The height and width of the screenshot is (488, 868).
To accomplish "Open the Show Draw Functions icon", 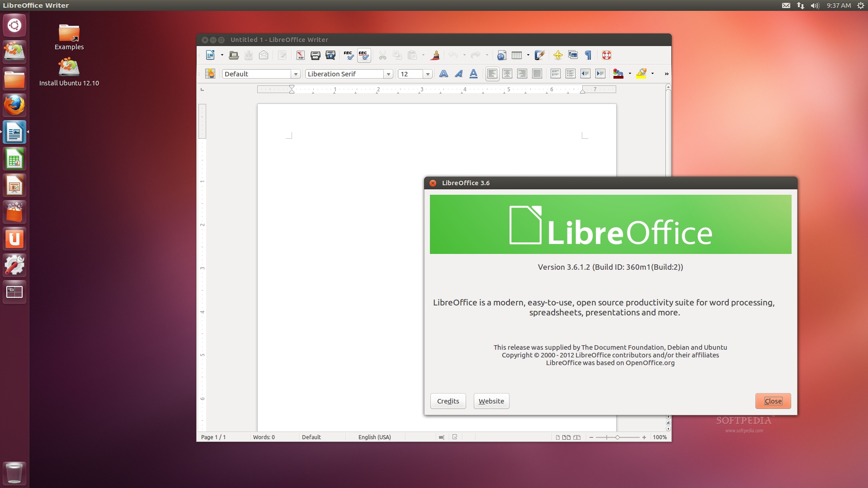I will point(539,55).
